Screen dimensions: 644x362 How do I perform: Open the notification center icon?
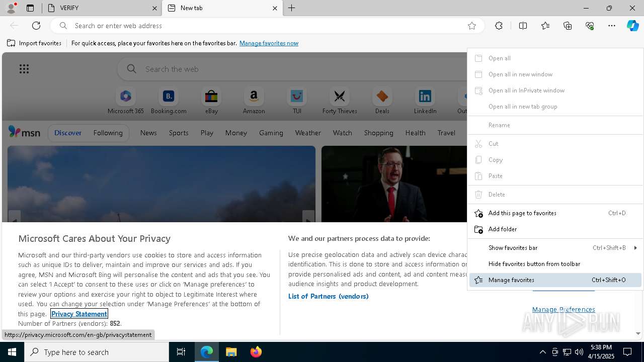(x=627, y=352)
